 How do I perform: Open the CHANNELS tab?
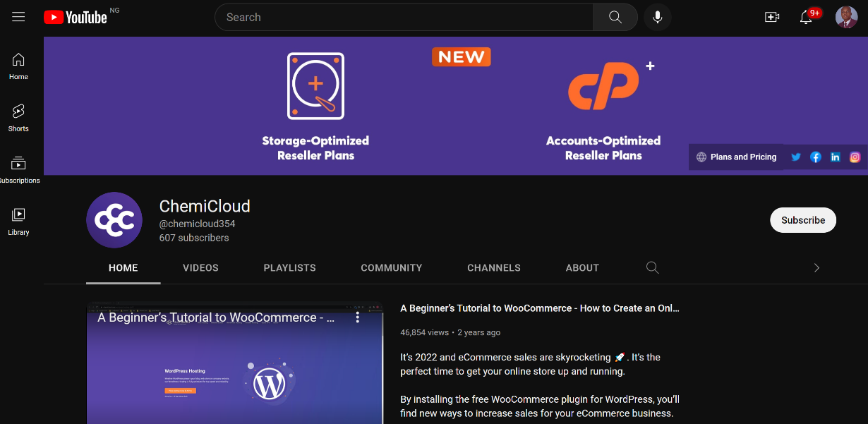coord(494,268)
